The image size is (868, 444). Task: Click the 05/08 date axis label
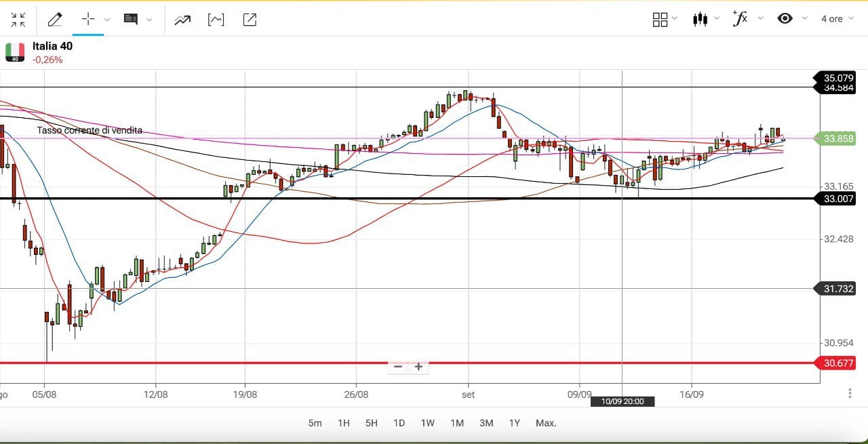(44, 393)
